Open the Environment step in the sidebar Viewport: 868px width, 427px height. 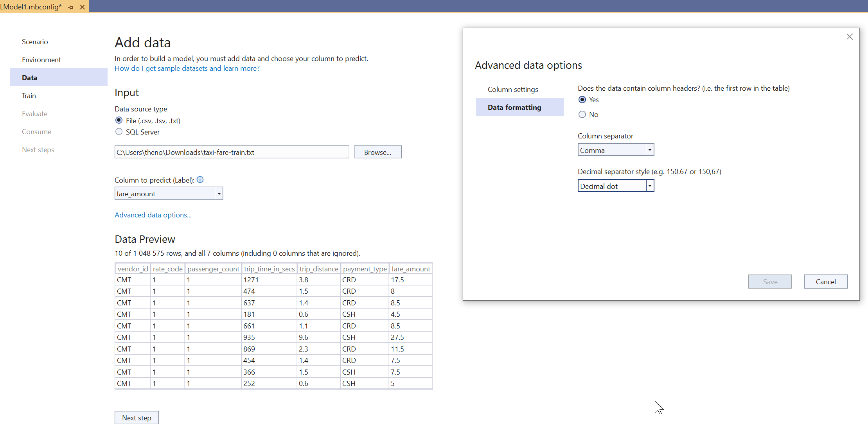tap(41, 60)
